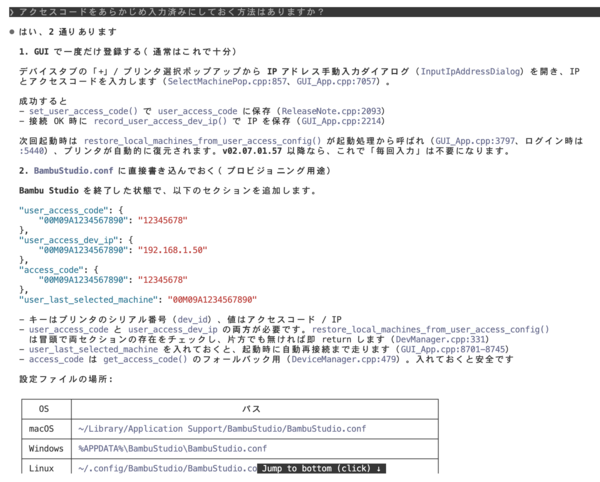
Task: Click the GUI_App.cpp:3797 file reference
Action: tap(475, 141)
